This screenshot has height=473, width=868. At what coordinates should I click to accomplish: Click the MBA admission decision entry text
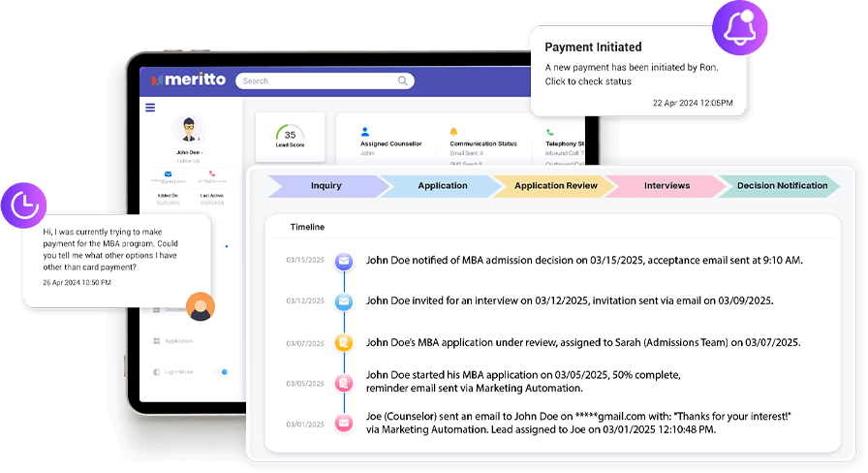[x=584, y=261]
